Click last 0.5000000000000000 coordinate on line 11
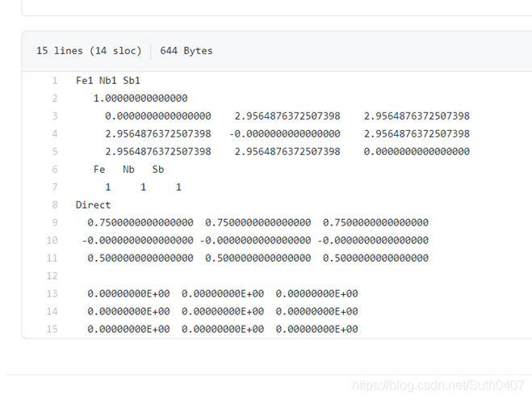This screenshot has height=400, width=532. [x=375, y=258]
